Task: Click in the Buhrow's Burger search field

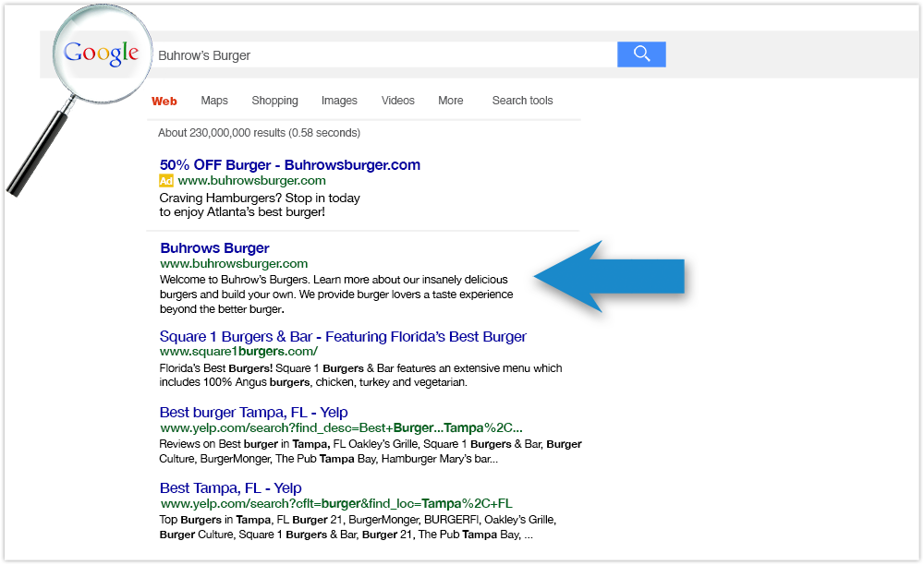Action: (383, 55)
